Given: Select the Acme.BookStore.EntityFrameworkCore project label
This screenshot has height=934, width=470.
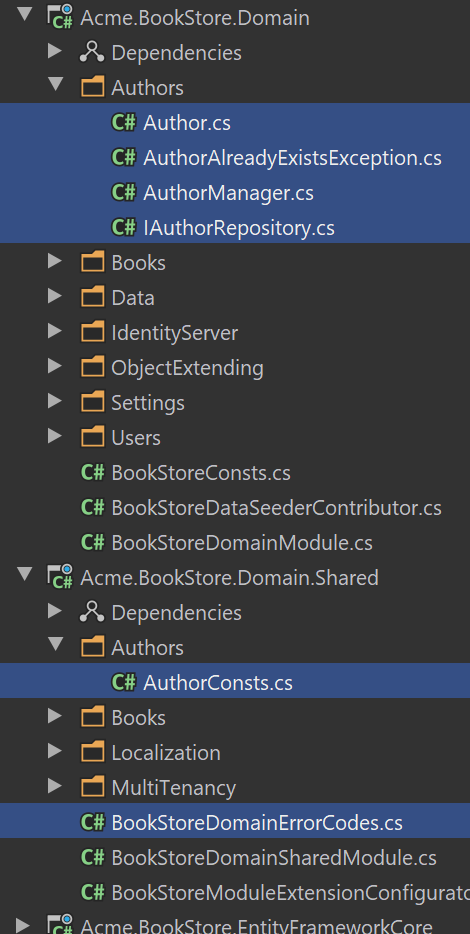Looking at the screenshot, I should pyautogui.click(x=257, y=927).
